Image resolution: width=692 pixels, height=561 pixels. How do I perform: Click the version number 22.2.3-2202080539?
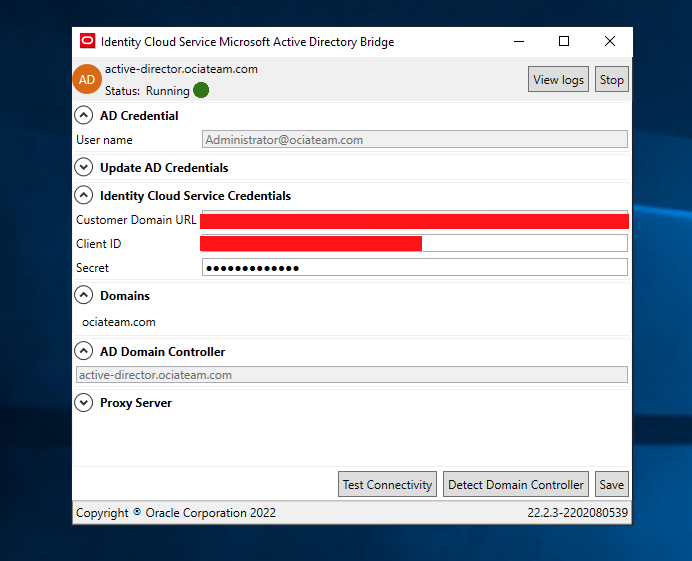click(577, 512)
